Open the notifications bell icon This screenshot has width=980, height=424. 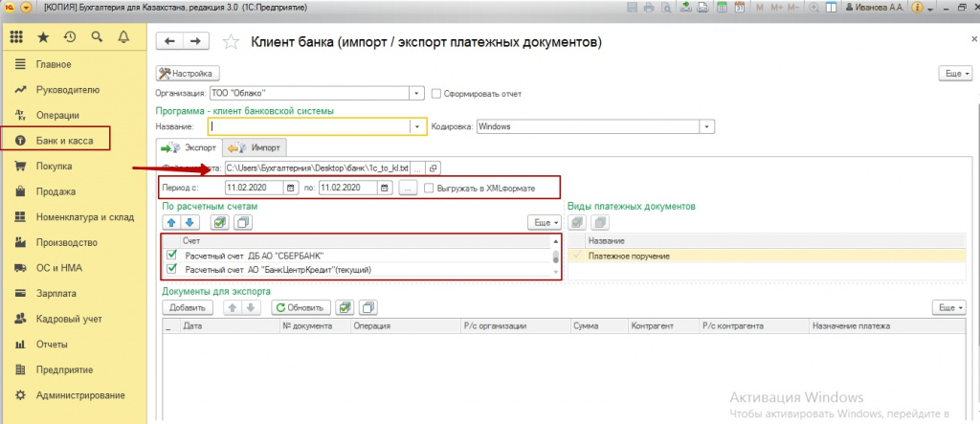(x=123, y=37)
